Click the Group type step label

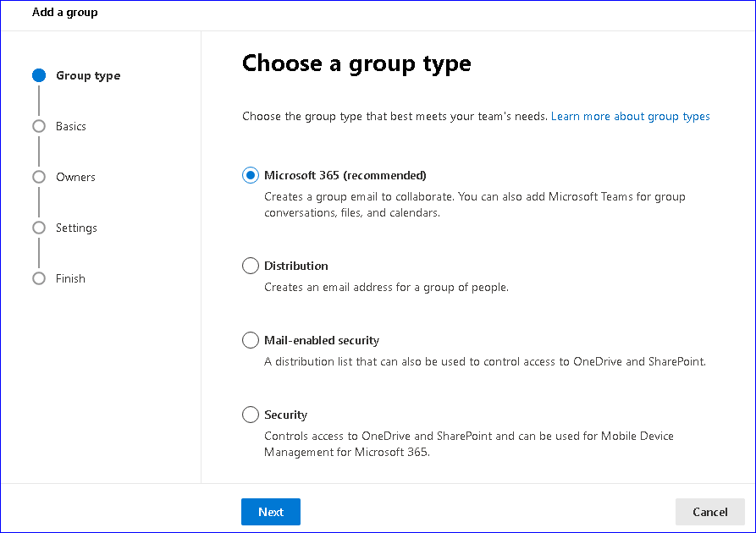tap(88, 75)
